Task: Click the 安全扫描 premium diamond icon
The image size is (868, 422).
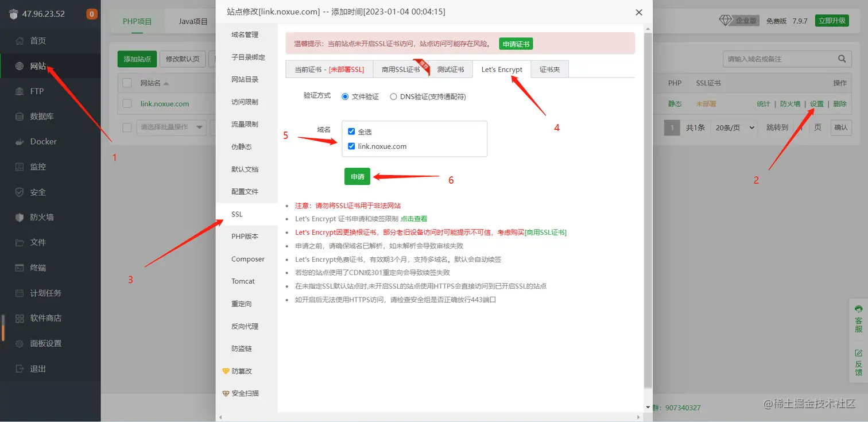Action: (226, 394)
